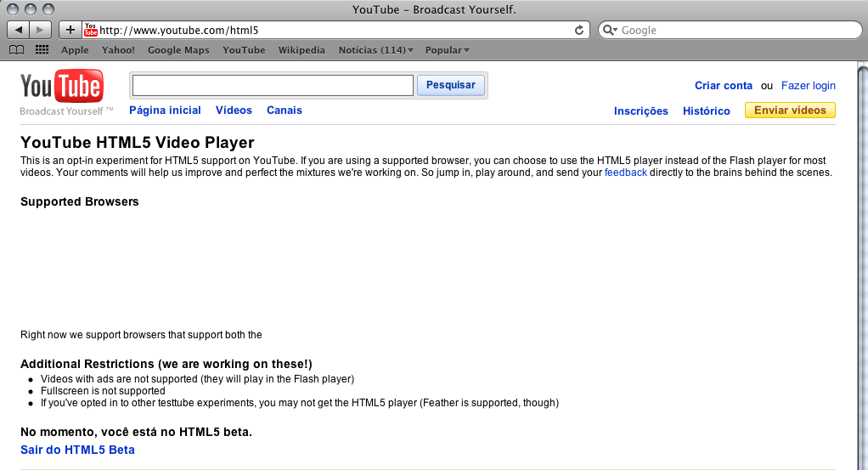Screen dimensions: 868x470
Task: Click the Pesquisar button
Action: tap(451, 85)
